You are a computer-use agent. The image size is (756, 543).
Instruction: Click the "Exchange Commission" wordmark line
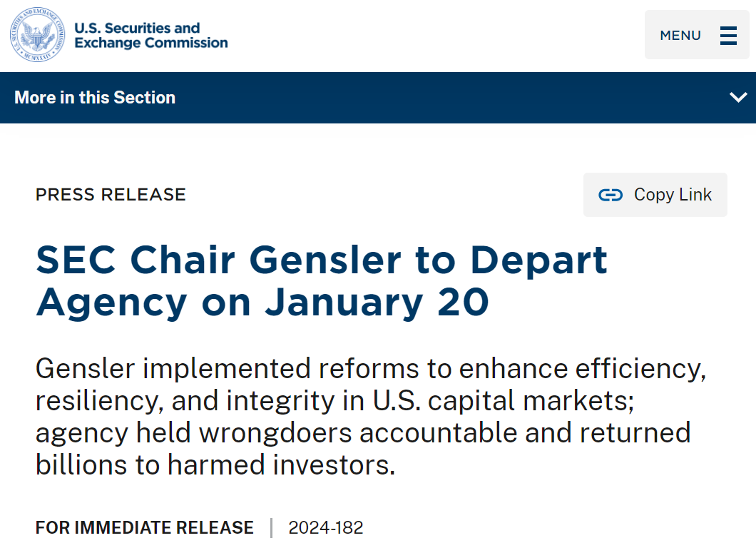[x=151, y=43]
